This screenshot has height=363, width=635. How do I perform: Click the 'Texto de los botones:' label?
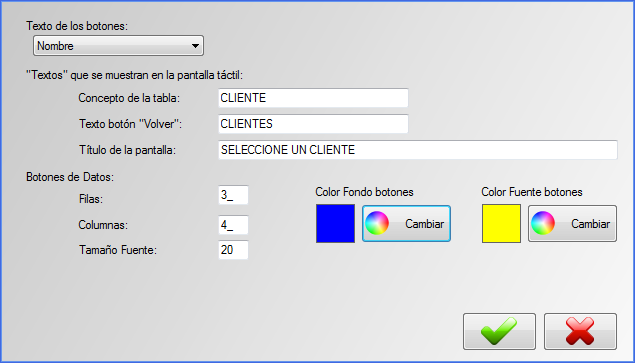click(x=77, y=26)
